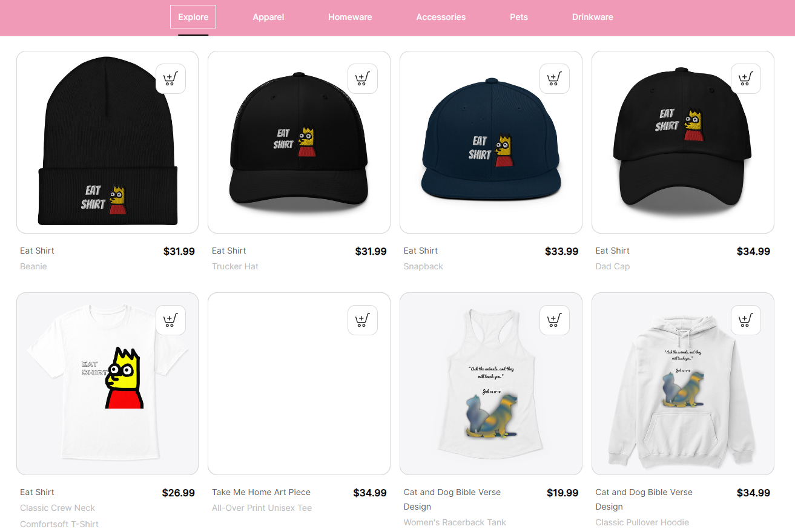Viewport: 795px width, 532px height.
Task: Open Cat and Dog Bible Verse hoodie link
Action: point(644,499)
